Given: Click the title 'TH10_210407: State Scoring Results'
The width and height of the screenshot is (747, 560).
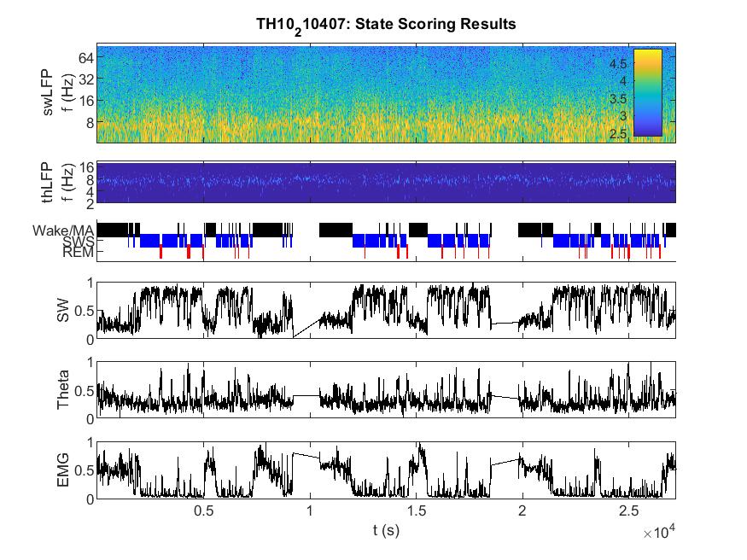Looking at the screenshot, I should 386,25.
